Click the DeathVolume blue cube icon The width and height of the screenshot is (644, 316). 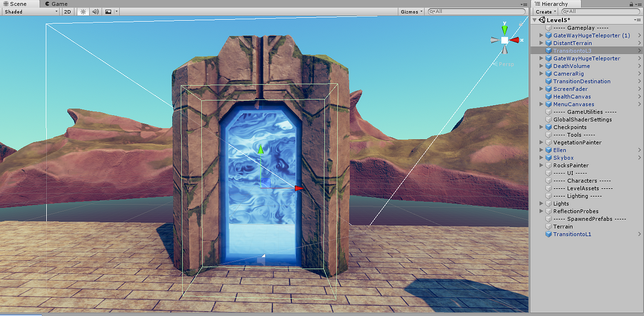pyautogui.click(x=548, y=66)
